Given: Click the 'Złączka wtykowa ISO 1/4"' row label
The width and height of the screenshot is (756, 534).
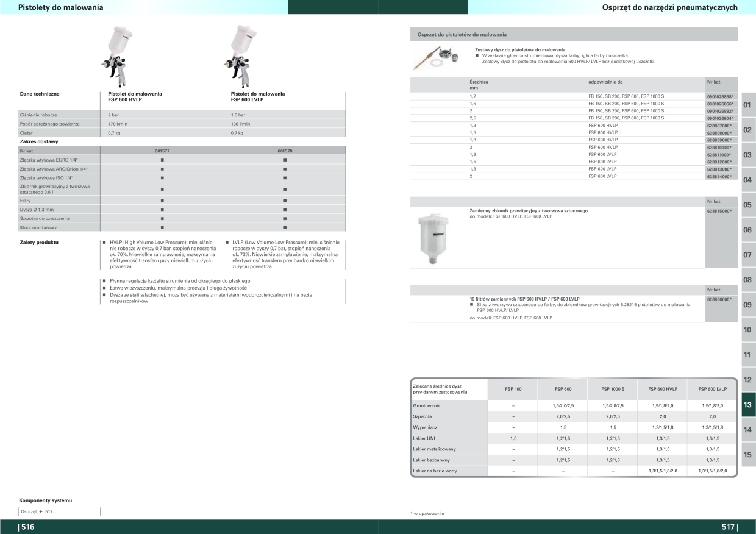Looking at the screenshot, I should [x=46, y=178].
